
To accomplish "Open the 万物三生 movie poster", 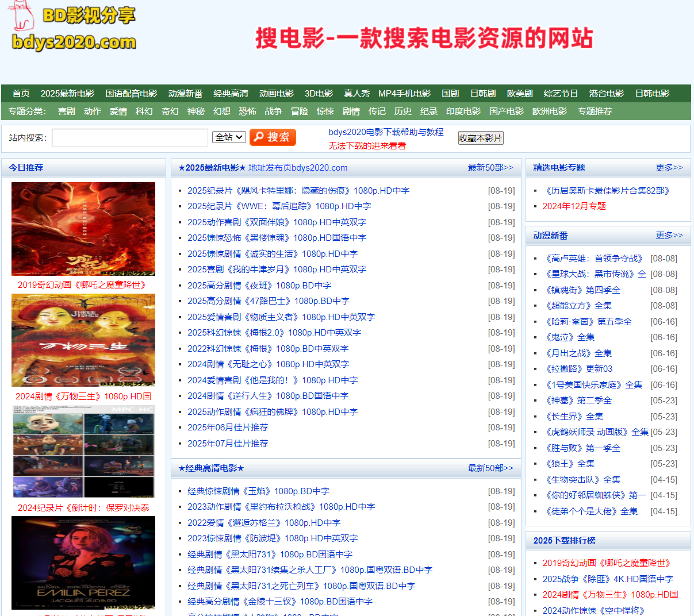I will pyautogui.click(x=83, y=340).
